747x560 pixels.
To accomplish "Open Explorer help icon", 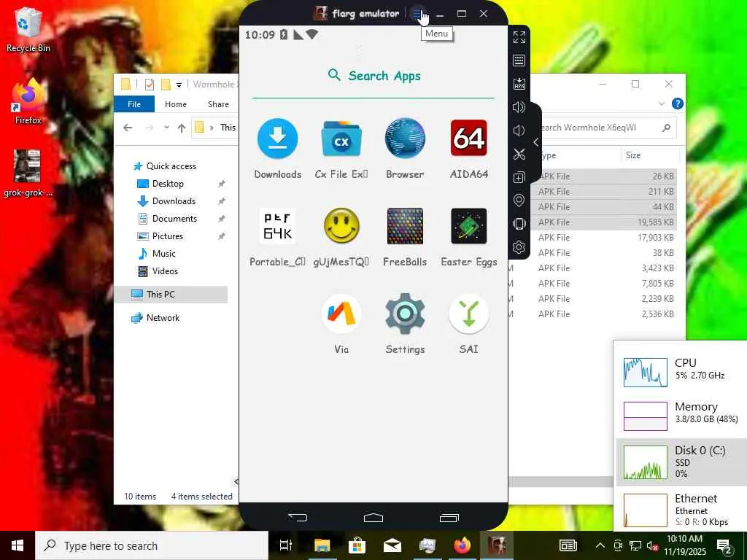I will [x=678, y=104].
